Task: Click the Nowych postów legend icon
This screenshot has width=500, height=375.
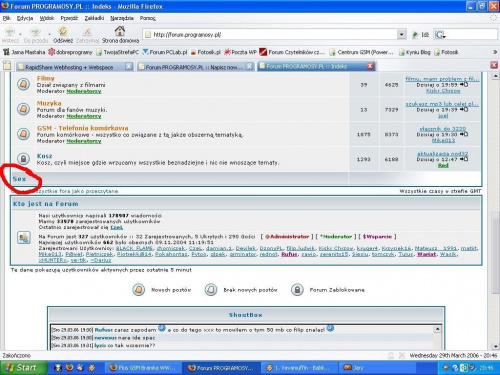Action: [139, 290]
